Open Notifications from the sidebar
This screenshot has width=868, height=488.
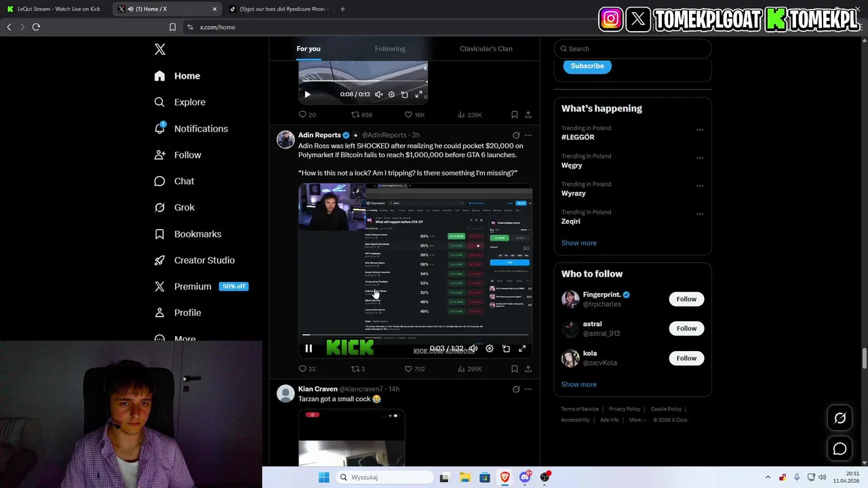191,129
